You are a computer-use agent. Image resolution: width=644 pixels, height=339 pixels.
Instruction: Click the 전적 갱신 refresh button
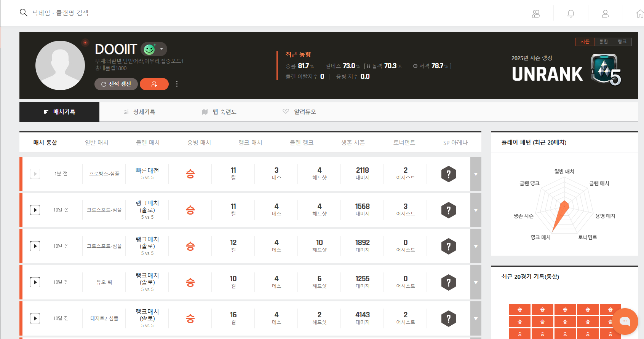click(116, 84)
